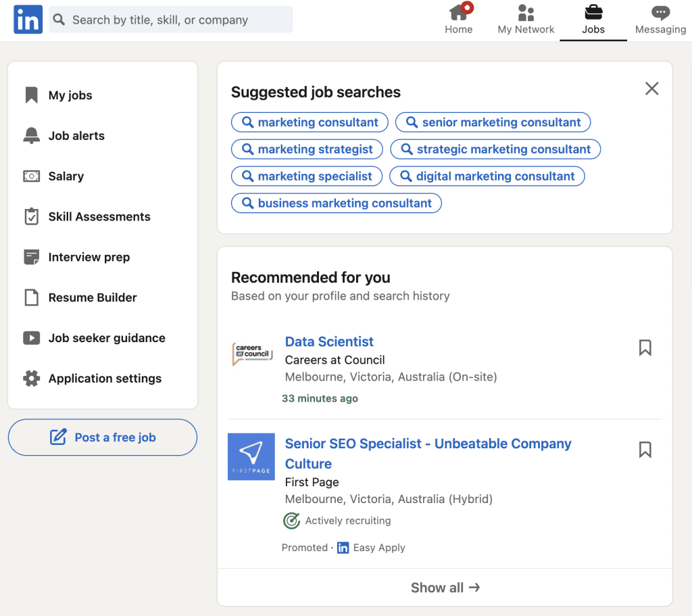Image resolution: width=692 pixels, height=616 pixels.
Task: Choose strategic marketing consultant suggestion
Action: pyautogui.click(x=495, y=149)
